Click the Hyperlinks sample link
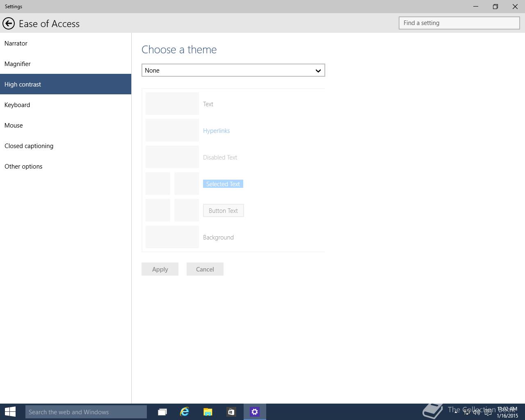This screenshot has height=420, width=525. tap(216, 130)
